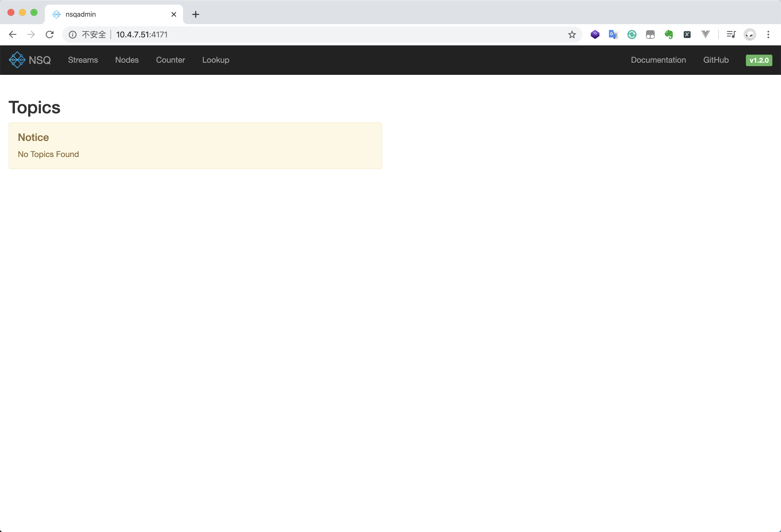Click the gray Tampermonkey-style extension icon
Image resolution: width=781 pixels, height=532 pixels.
[650, 35]
